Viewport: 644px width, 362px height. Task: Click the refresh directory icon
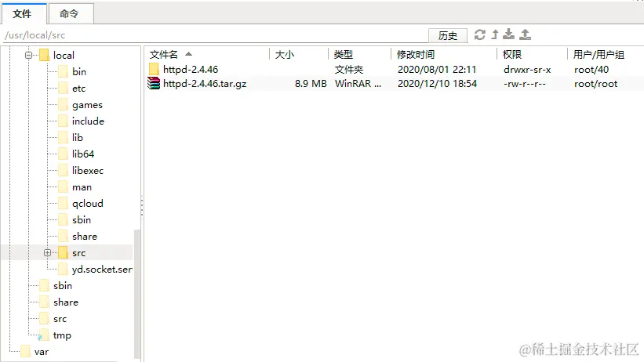point(480,35)
